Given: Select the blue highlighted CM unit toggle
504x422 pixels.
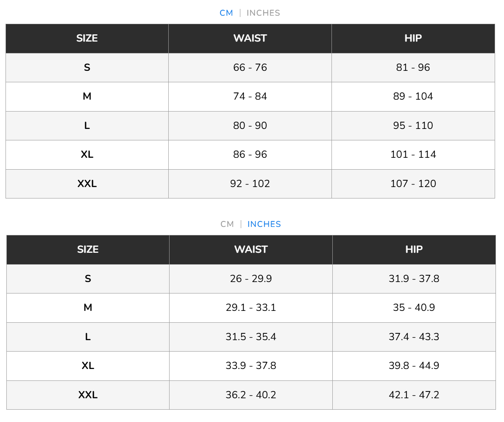Looking at the screenshot, I should [226, 13].
